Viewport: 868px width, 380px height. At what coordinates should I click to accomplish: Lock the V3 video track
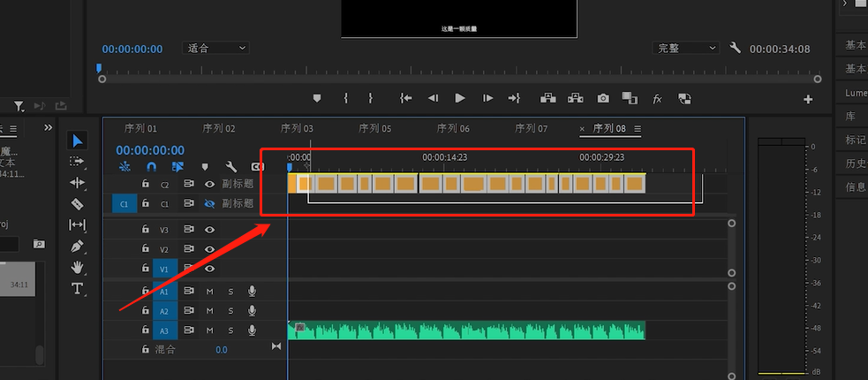pyautogui.click(x=145, y=229)
